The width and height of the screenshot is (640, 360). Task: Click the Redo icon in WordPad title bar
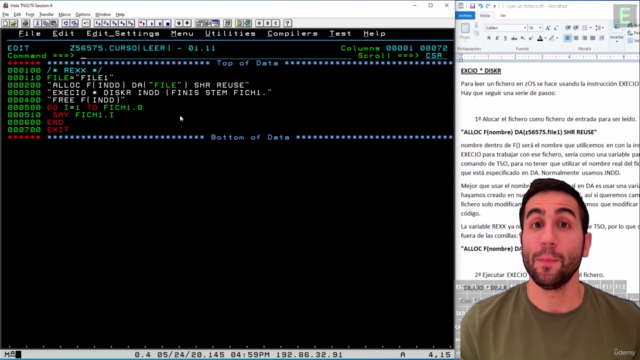point(488,6)
